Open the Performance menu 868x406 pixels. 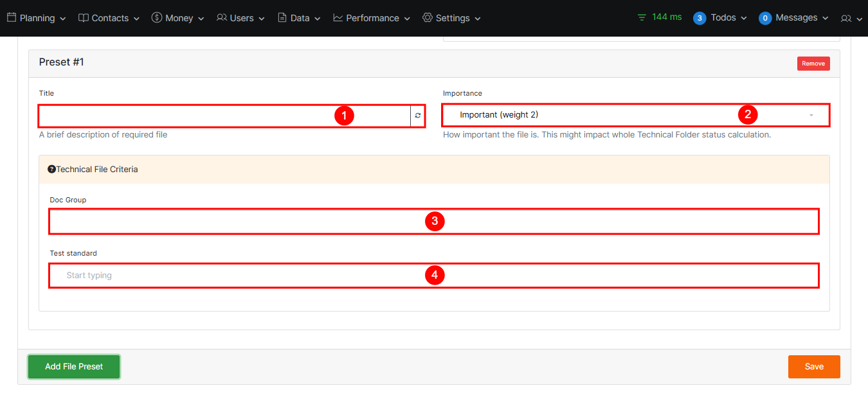click(x=372, y=18)
